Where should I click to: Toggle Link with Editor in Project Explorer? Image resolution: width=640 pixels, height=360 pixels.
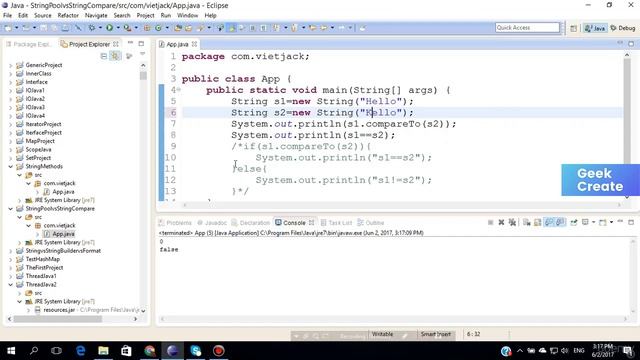[x=116, y=56]
